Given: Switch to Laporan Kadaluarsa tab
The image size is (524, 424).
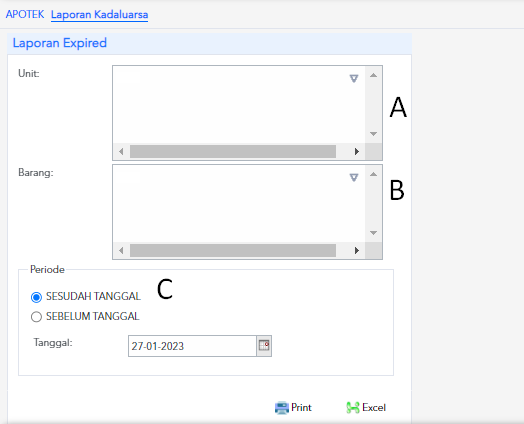Looking at the screenshot, I should 100,15.
